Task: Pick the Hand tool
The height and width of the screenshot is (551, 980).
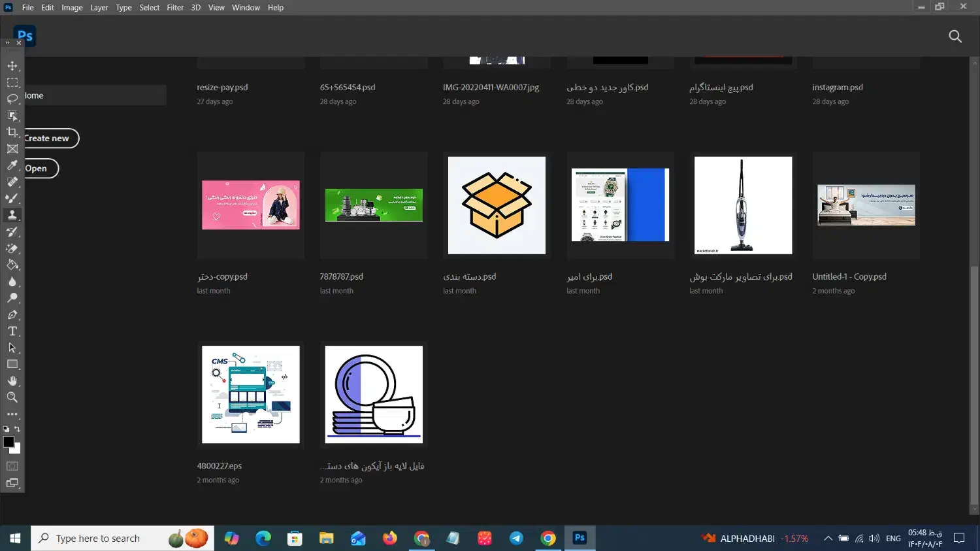Action: [x=12, y=381]
